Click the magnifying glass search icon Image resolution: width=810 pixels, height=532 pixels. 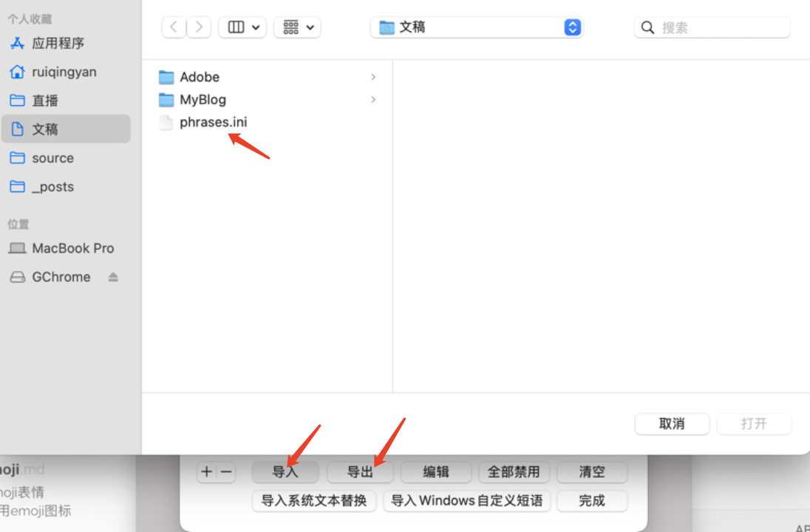[647, 27]
